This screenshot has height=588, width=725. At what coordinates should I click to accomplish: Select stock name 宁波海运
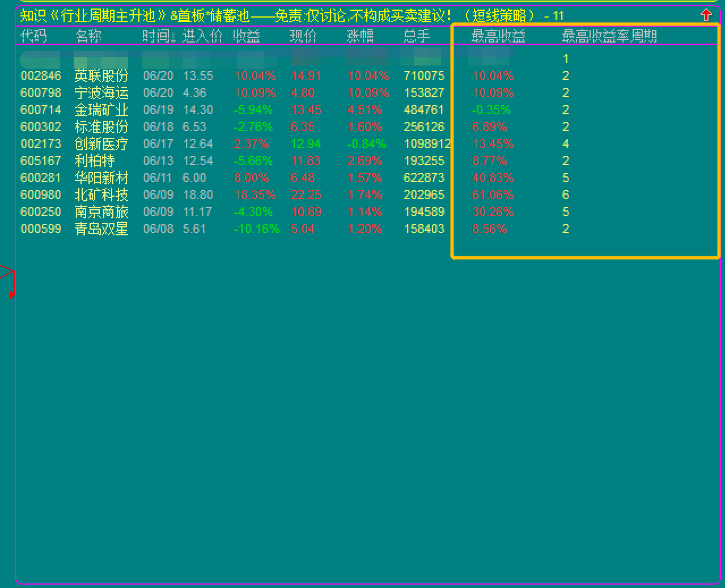[101, 93]
